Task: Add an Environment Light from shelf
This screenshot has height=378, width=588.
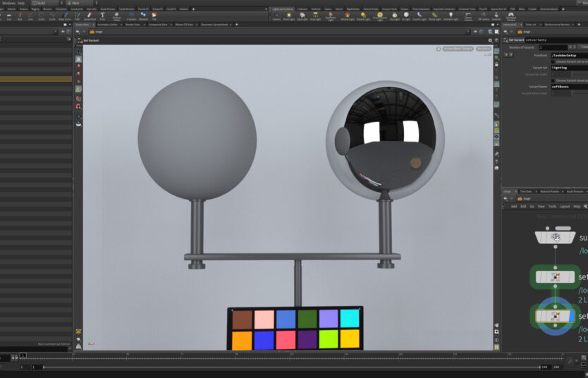Action: click(381, 16)
